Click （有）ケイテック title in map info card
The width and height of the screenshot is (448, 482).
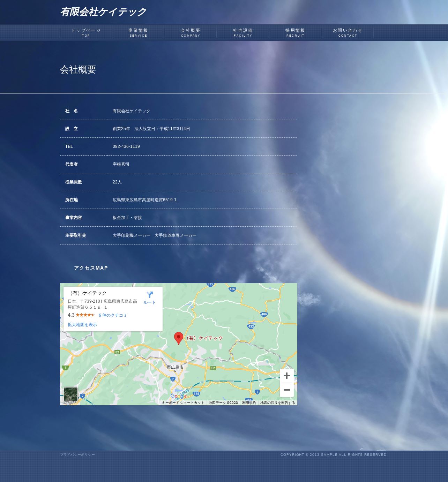[87, 293]
